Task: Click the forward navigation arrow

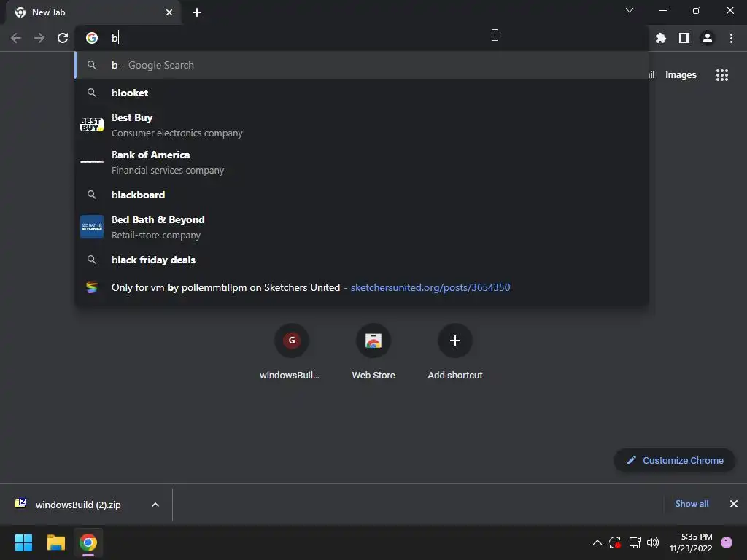Action: 39,38
